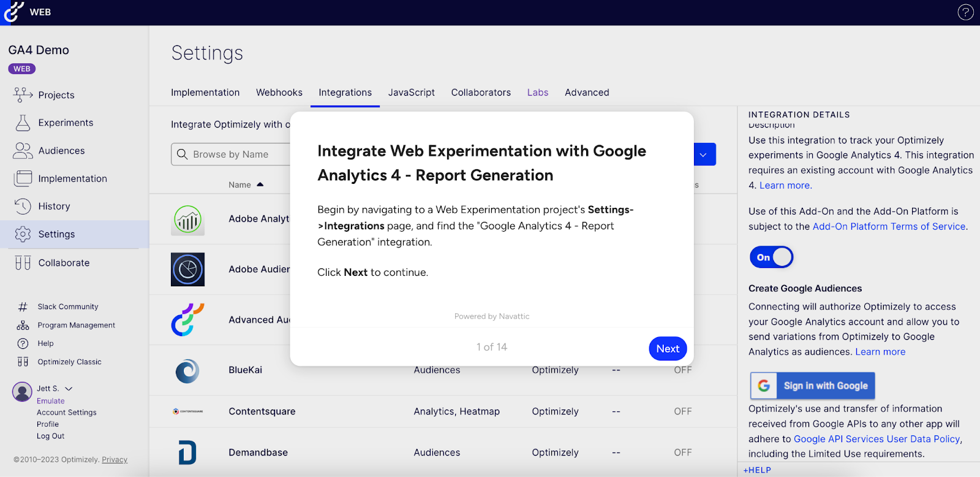Viewport: 980px width, 477px height.
Task: Click the Contentsquare integration logo
Action: pyautogui.click(x=187, y=411)
